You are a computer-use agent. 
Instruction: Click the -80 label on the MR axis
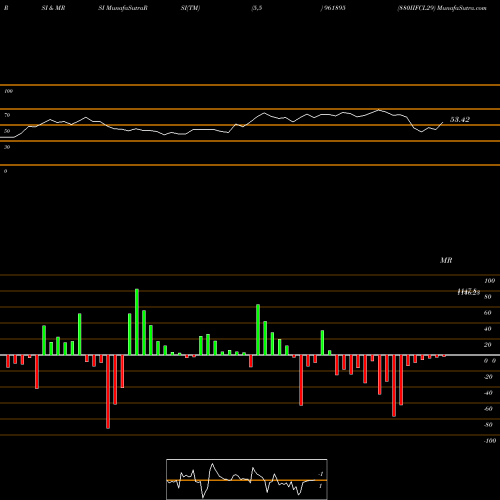[488, 425]
